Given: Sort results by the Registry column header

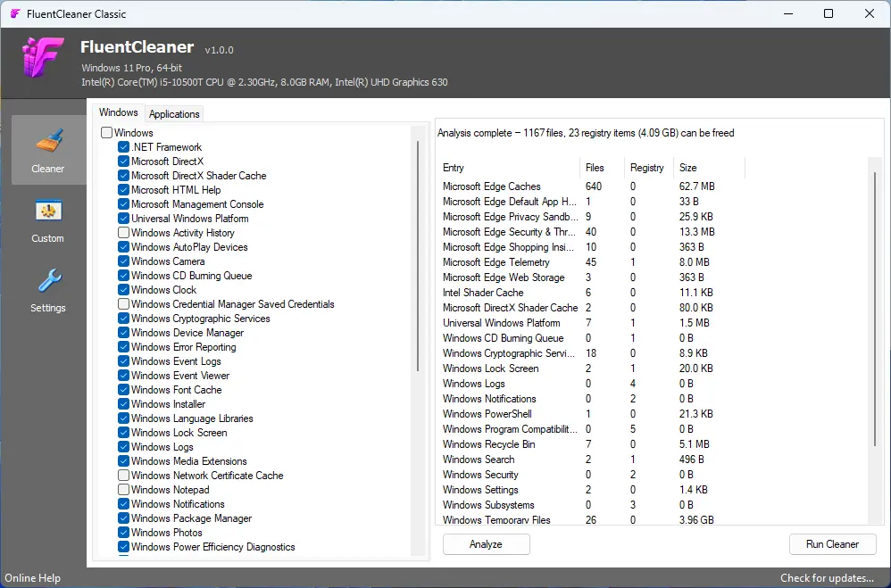Looking at the screenshot, I should 648,168.
